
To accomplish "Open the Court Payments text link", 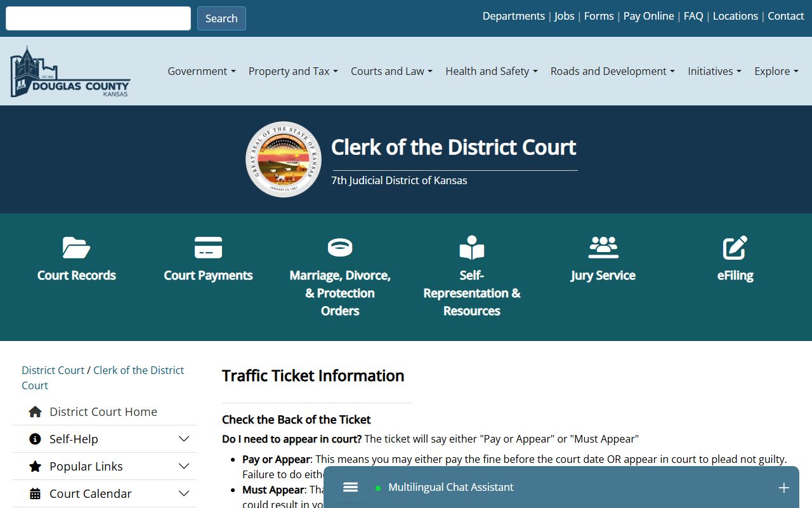I will (x=208, y=276).
